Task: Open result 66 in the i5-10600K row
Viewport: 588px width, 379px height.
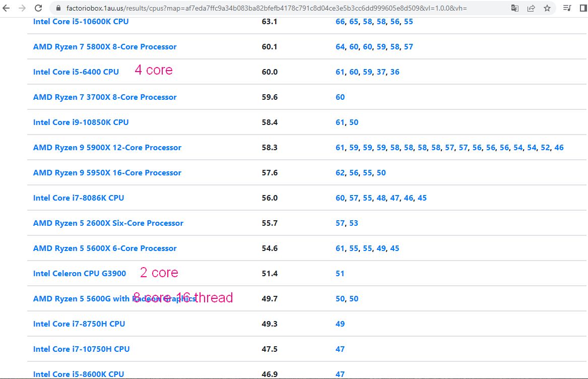Action: coord(340,21)
